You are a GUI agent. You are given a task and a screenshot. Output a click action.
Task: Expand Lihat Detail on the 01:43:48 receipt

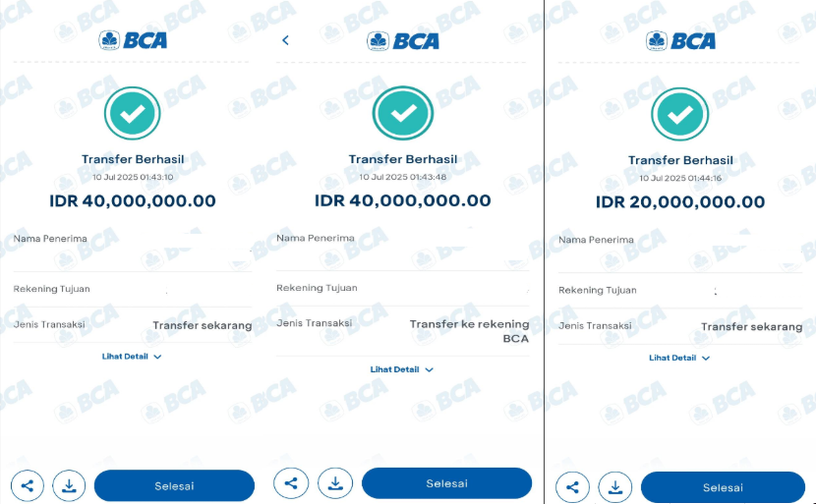coord(402,369)
